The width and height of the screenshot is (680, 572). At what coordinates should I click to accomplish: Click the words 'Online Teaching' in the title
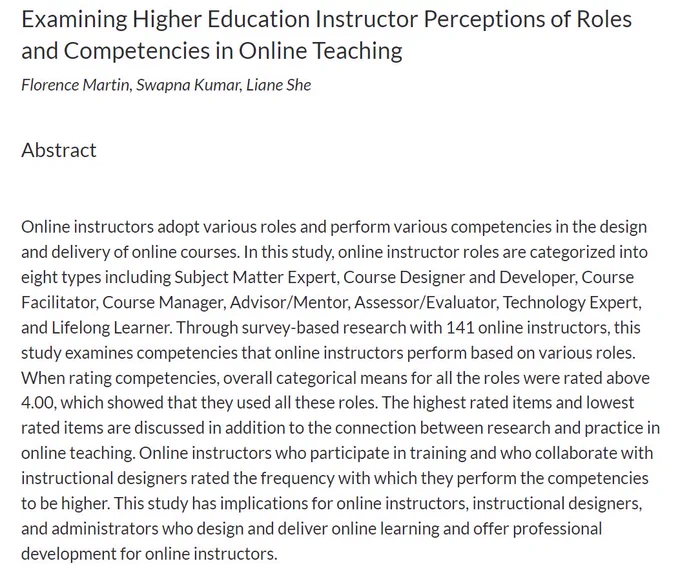320,51
